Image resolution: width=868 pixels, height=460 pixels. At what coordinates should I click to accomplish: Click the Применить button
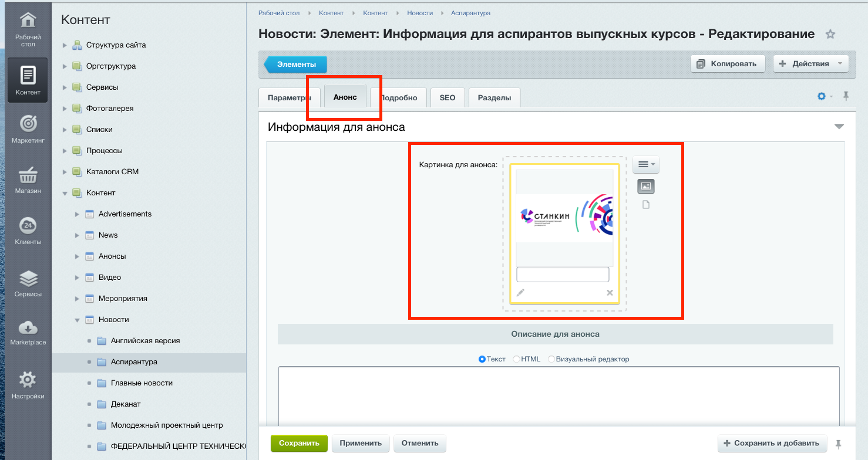[x=361, y=444]
